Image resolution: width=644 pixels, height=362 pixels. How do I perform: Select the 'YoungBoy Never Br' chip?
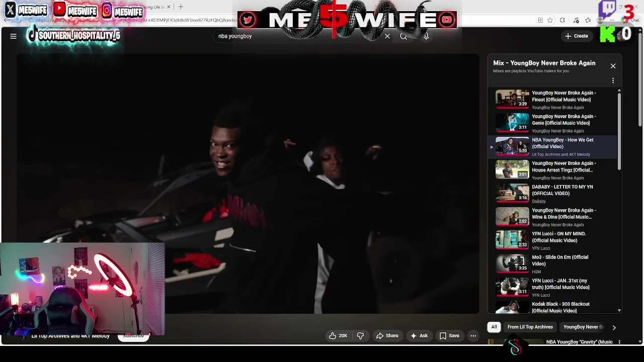(583, 327)
